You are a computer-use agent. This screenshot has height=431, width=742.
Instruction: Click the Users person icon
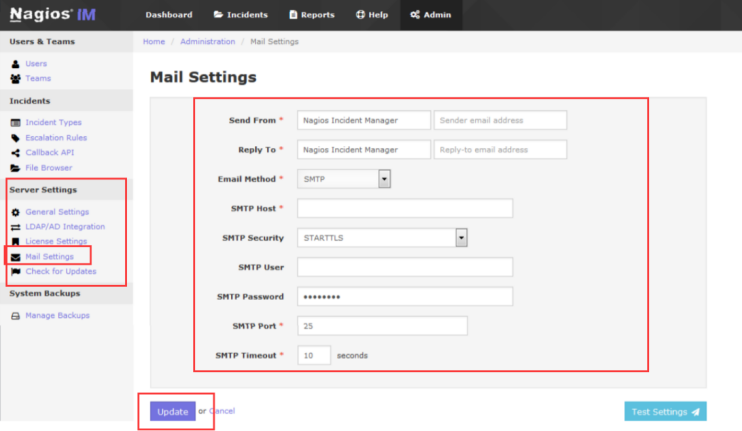(16, 64)
